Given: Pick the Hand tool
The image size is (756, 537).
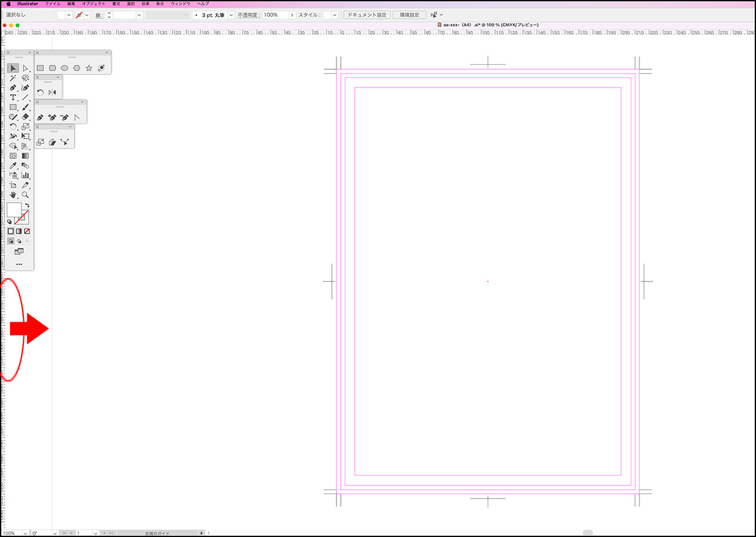Looking at the screenshot, I should coord(13,195).
